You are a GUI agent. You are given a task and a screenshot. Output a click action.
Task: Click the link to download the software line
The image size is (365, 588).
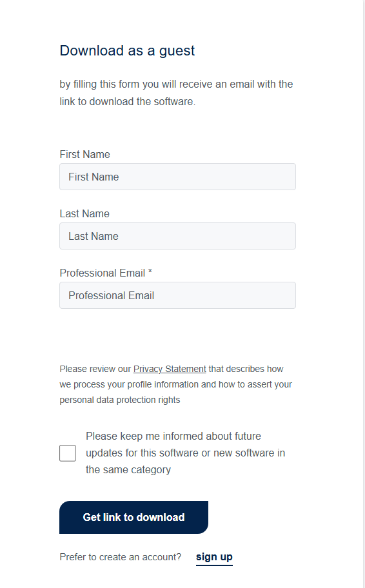[x=128, y=102]
